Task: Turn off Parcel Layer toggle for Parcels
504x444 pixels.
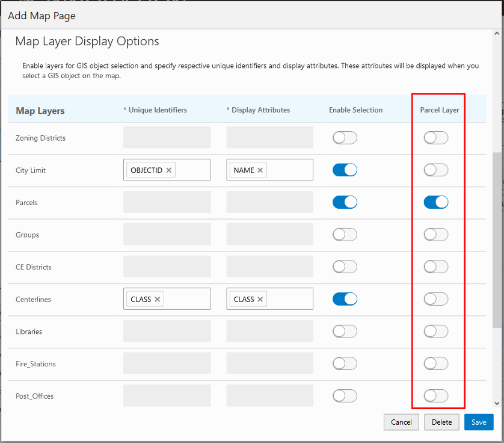Action: (x=436, y=202)
